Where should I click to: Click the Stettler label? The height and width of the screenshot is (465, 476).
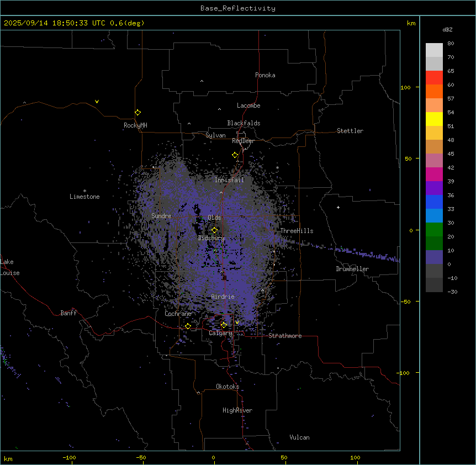[x=350, y=131]
